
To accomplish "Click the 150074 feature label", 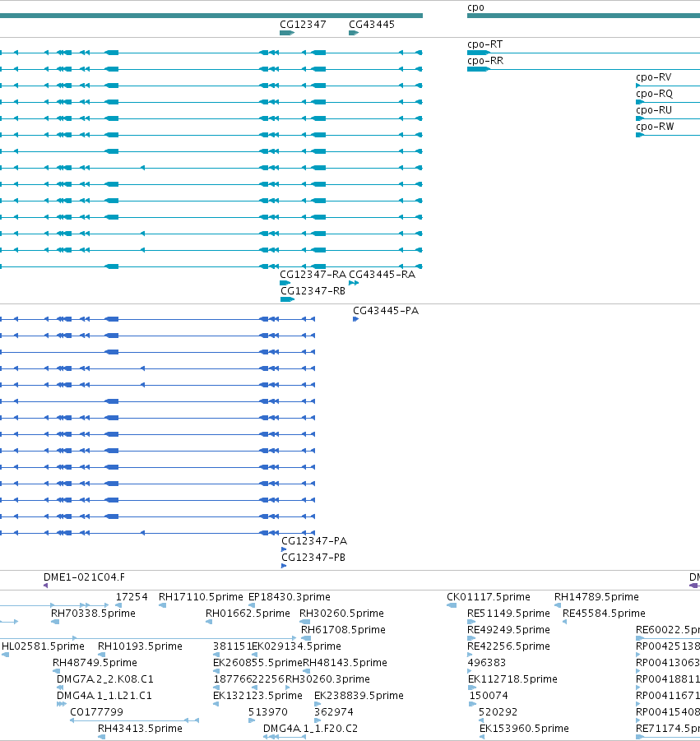I will click(489, 696).
